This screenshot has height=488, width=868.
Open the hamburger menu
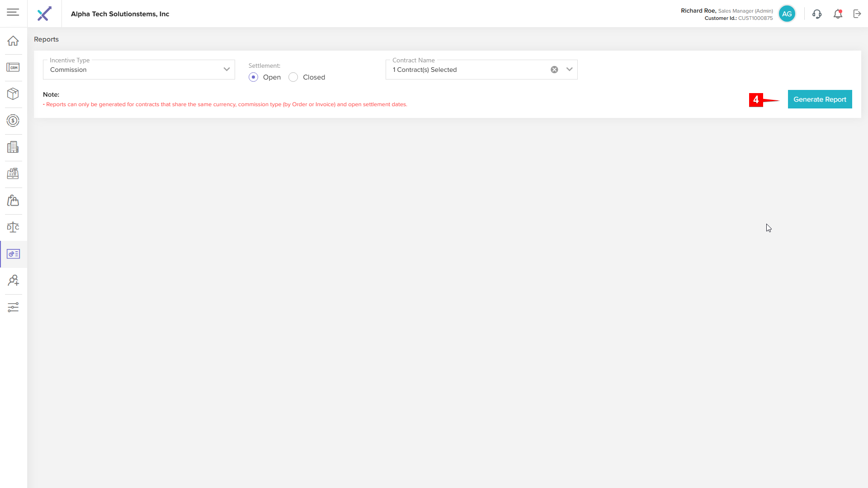(x=13, y=12)
